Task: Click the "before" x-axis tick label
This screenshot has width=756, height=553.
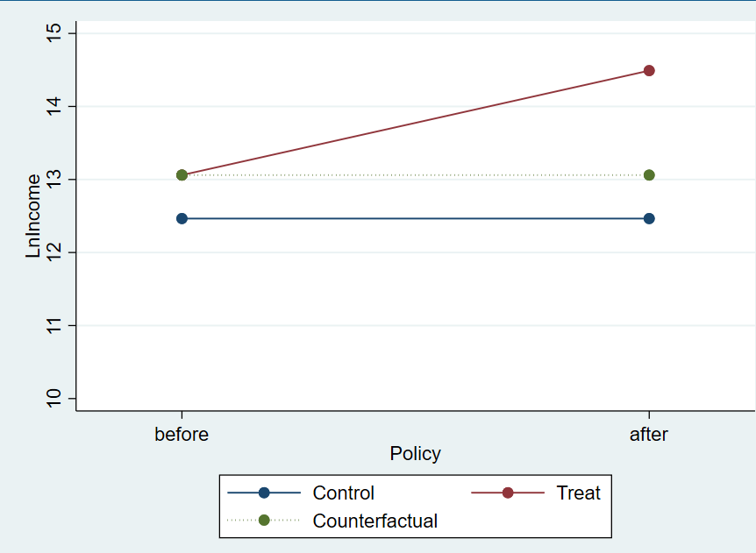Action: [x=182, y=434]
